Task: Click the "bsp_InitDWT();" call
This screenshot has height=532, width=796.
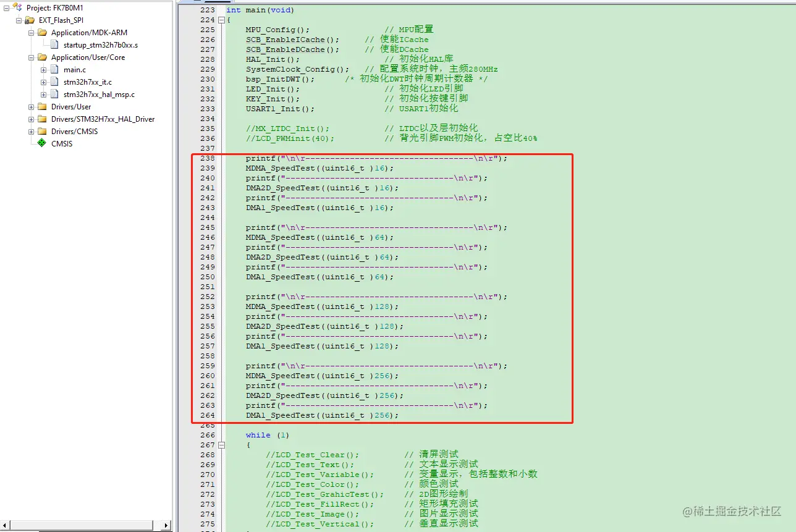Action: (x=280, y=79)
